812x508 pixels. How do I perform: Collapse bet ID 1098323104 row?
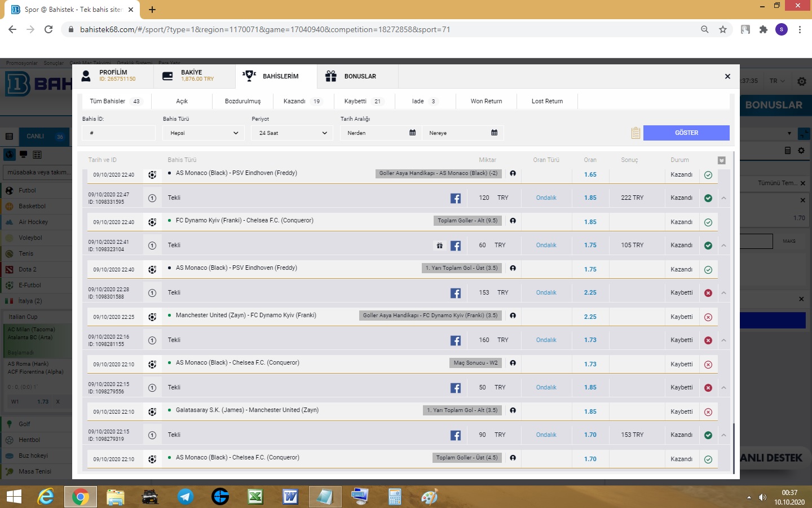(723, 246)
